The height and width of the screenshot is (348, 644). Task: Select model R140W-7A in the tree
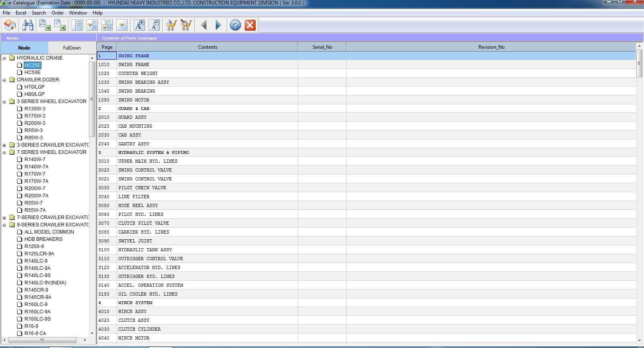tap(36, 167)
